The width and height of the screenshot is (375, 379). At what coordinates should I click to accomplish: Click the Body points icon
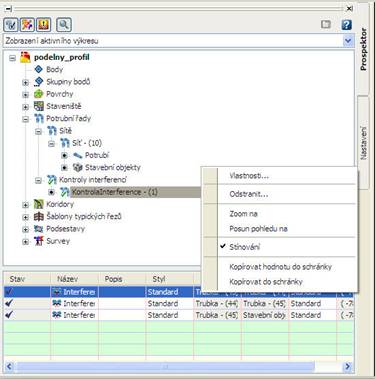39,69
